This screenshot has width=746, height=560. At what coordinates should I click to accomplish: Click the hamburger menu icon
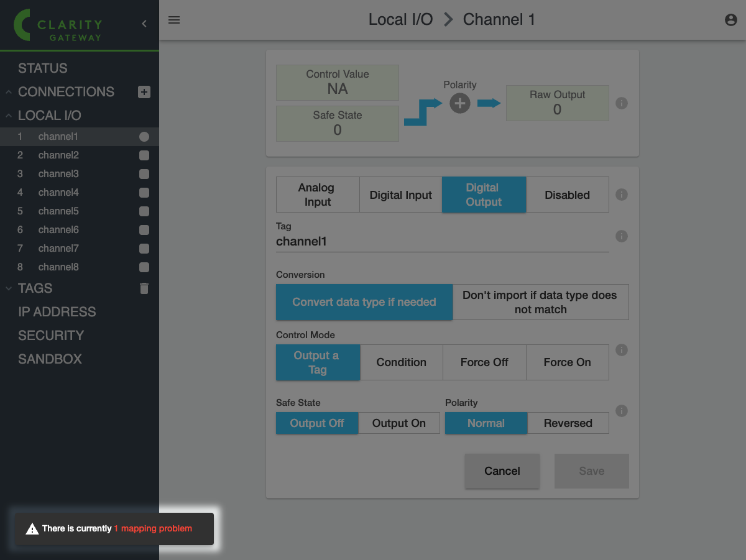(x=174, y=20)
